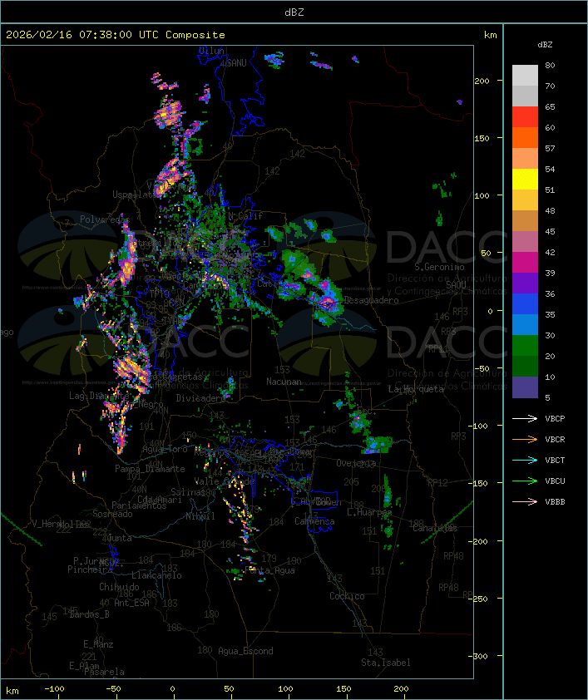The height and width of the screenshot is (700, 588).
Task: Click the Carmensa map label
Action: (x=314, y=521)
